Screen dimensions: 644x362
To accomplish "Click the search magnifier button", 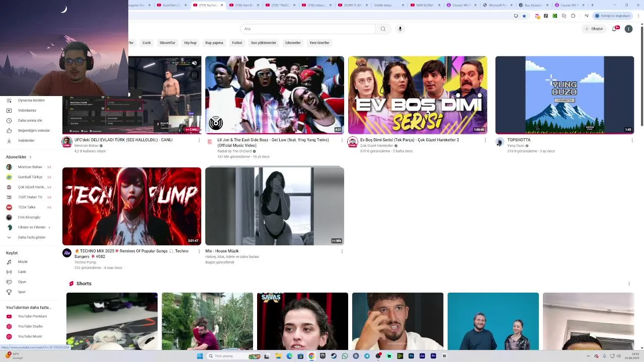I will point(383,29).
